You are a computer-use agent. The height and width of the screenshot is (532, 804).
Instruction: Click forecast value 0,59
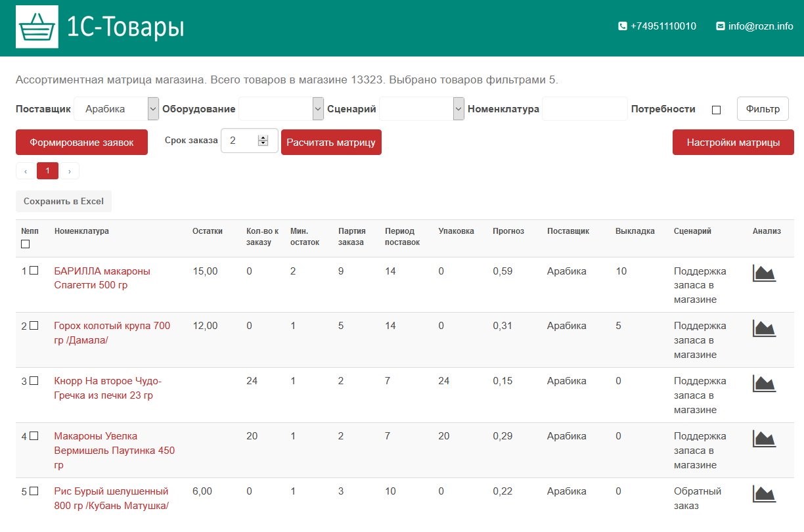(x=502, y=271)
